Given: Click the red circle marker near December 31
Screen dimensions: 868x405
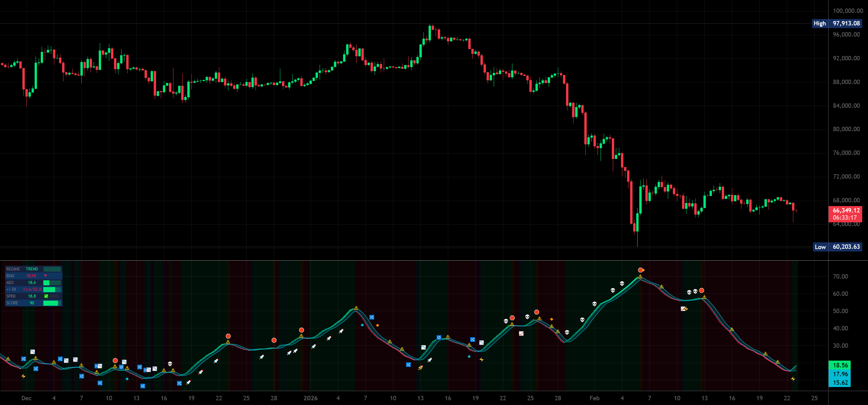Looking at the screenshot, I should (301, 330).
